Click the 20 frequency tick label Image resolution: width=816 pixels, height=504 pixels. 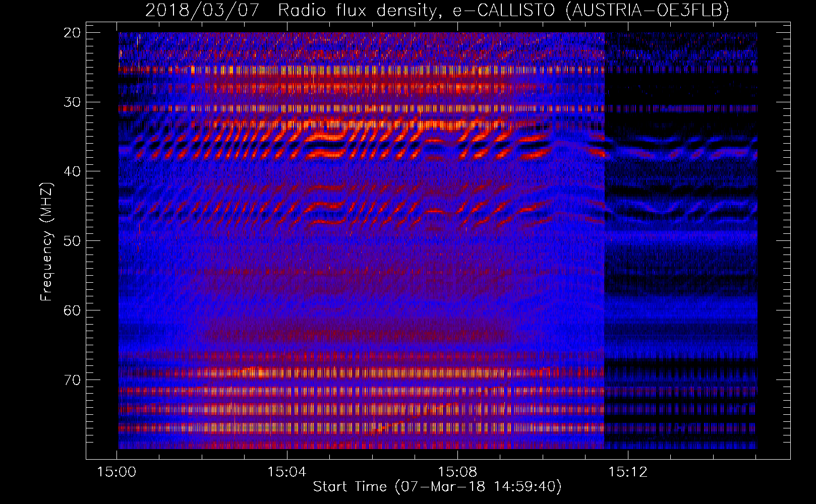73,33
